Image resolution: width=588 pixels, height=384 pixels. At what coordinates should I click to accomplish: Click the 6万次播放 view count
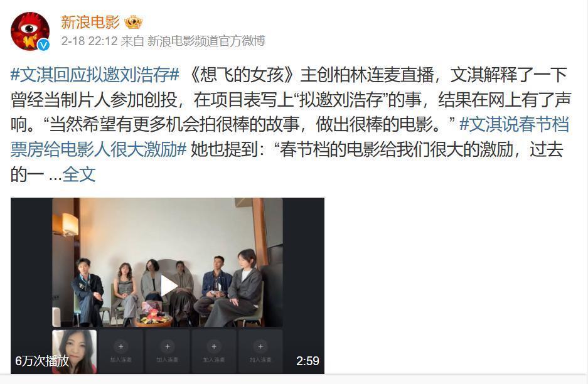click(x=42, y=361)
